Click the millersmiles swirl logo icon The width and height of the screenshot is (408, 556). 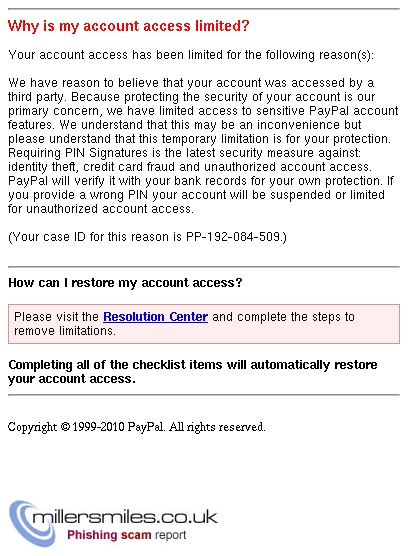click(x=30, y=523)
